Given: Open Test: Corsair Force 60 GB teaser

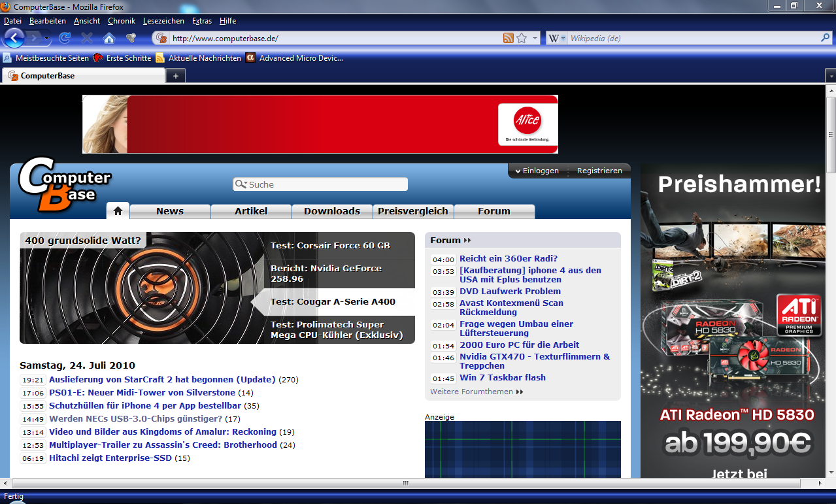Looking at the screenshot, I should click(x=330, y=246).
